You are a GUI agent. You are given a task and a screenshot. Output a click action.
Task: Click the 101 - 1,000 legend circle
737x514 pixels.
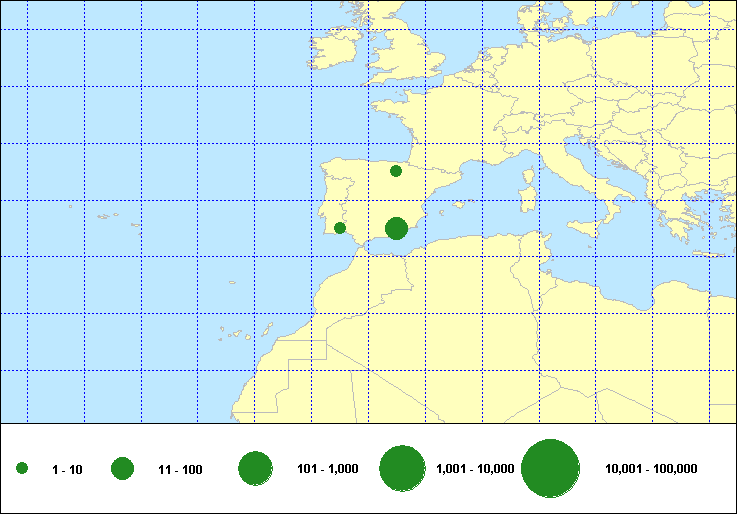256,469
